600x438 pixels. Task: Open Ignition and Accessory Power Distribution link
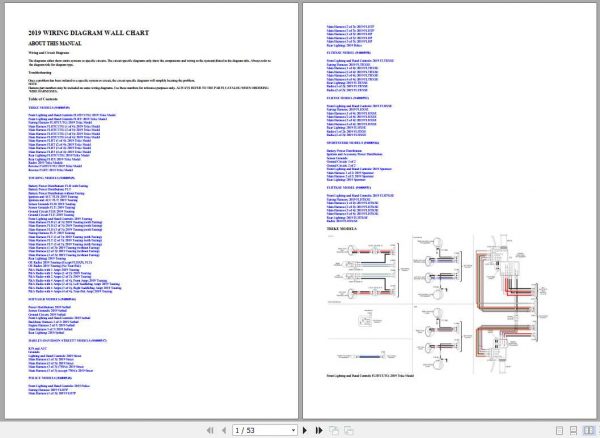[x=354, y=155]
